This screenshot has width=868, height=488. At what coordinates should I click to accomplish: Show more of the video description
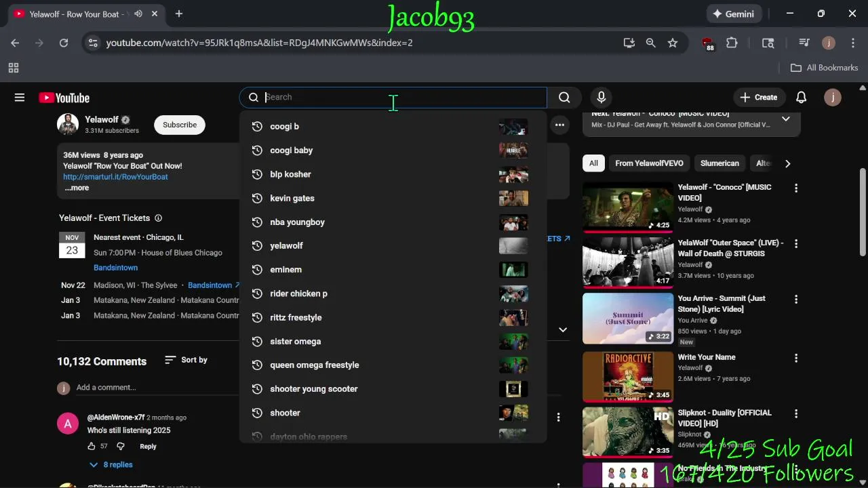[x=77, y=188]
